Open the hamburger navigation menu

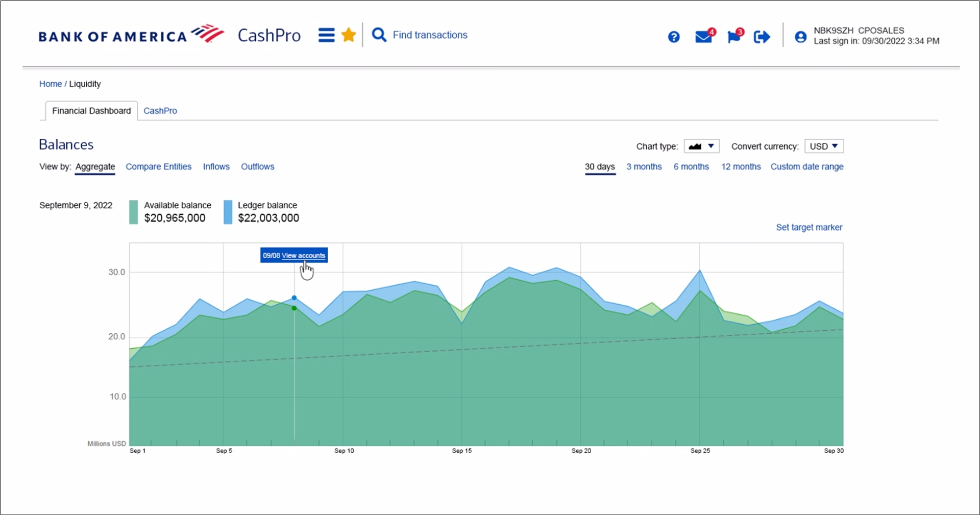point(327,35)
